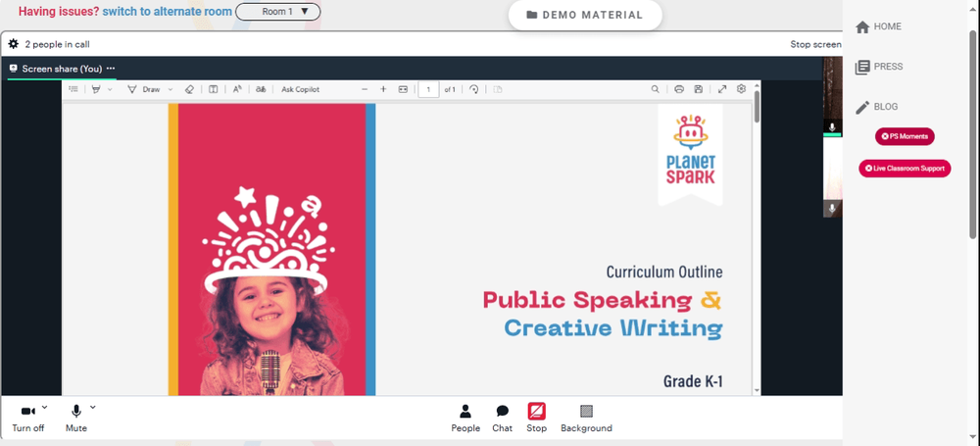
Task: Click Ask Copilot in PDF toolbar
Action: 301,89
